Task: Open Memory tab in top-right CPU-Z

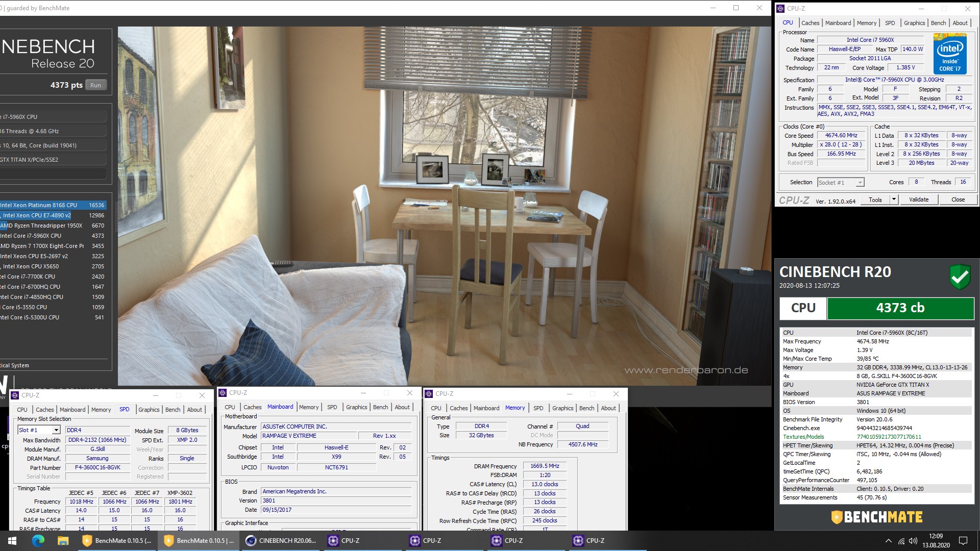Action: [x=867, y=23]
